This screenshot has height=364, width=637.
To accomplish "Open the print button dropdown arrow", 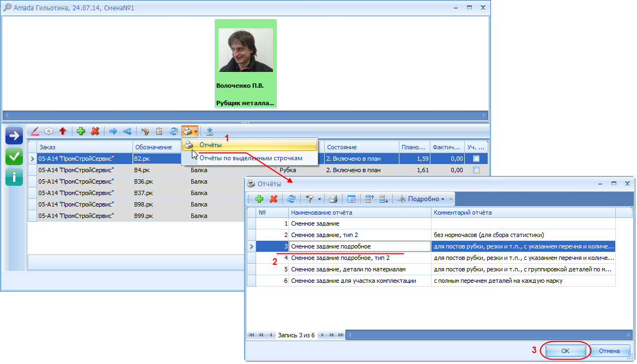I will pos(196,131).
